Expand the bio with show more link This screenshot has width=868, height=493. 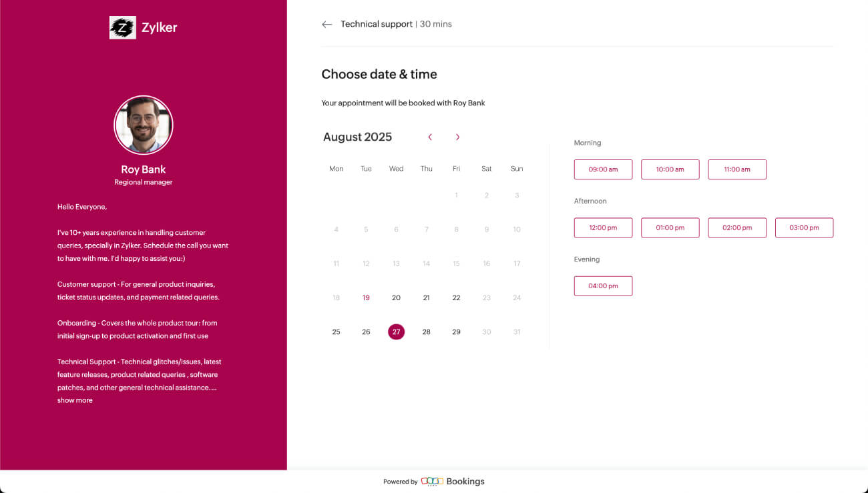point(74,400)
